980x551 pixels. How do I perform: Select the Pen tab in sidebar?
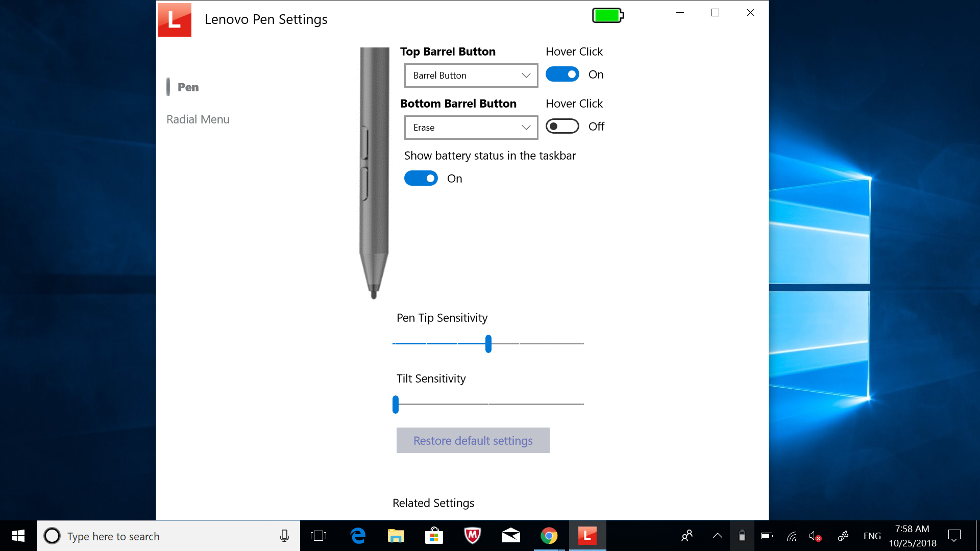188,87
